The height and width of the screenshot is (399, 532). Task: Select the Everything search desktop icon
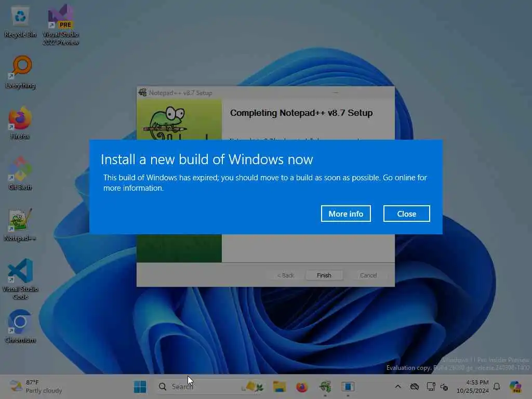coord(20,72)
